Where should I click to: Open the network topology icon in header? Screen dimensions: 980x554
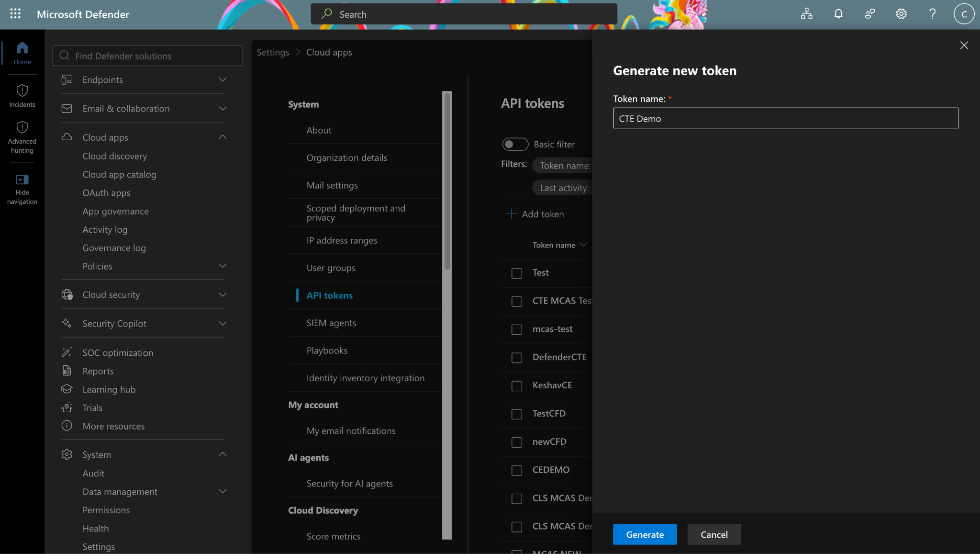[807, 14]
